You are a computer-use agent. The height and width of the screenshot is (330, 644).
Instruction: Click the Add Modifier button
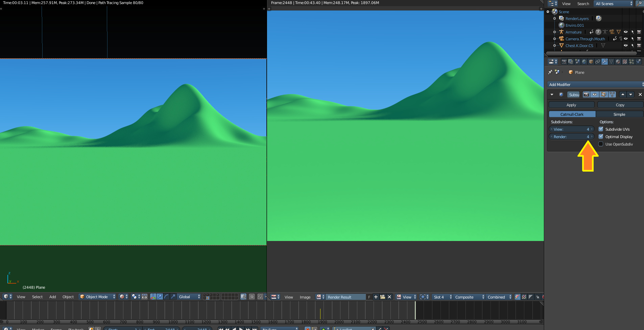595,84
